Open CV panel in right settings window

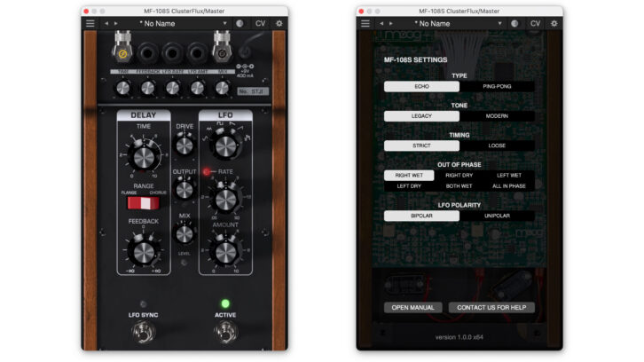click(535, 23)
